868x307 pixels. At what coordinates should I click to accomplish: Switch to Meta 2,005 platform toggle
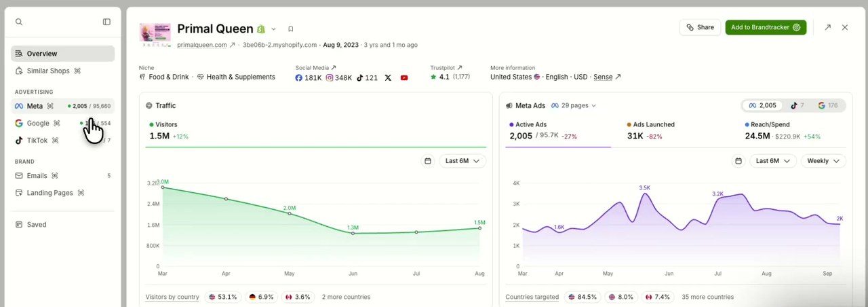(762, 105)
